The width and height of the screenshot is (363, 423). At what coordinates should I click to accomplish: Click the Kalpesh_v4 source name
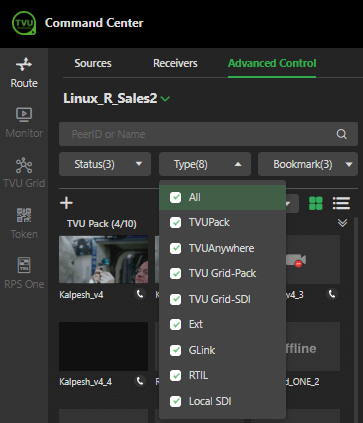coord(81,295)
